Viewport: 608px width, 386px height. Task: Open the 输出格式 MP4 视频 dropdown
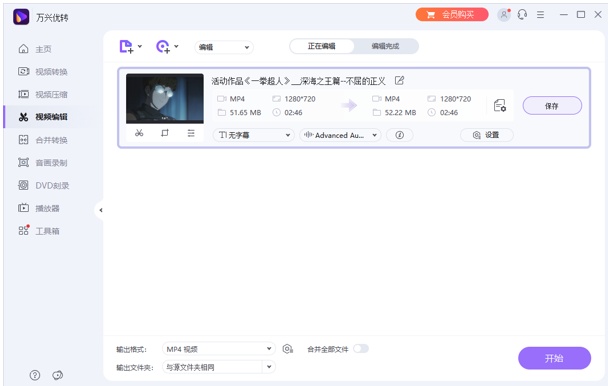(x=219, y=349)
